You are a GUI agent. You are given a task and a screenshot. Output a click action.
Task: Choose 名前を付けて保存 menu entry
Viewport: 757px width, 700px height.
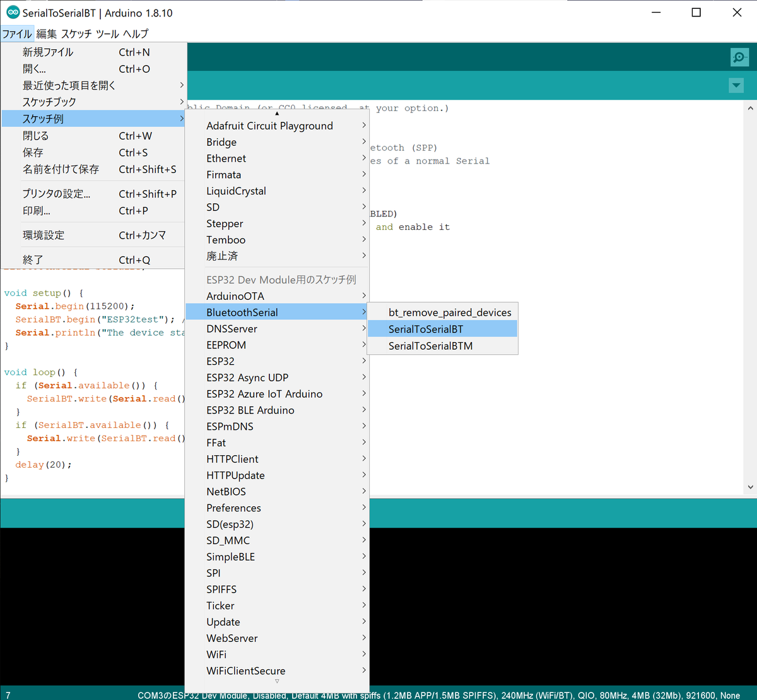93,169
